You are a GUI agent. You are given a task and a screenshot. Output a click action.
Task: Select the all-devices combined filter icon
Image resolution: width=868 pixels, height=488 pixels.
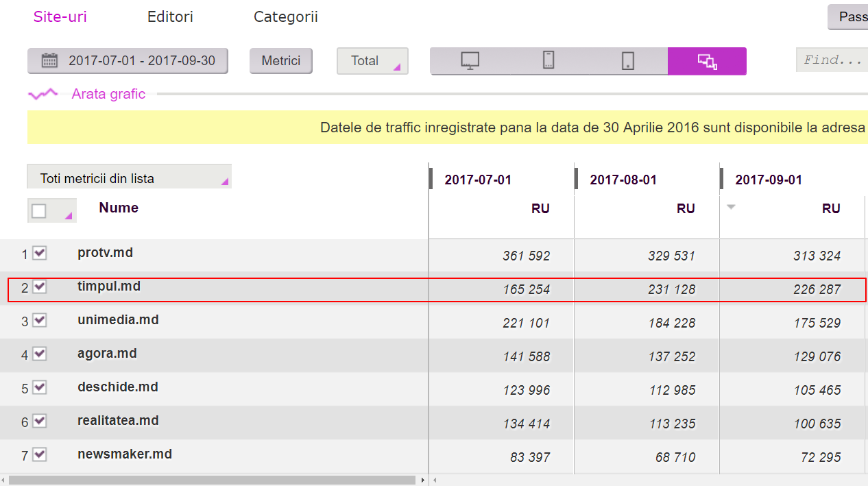pos(707,61)
